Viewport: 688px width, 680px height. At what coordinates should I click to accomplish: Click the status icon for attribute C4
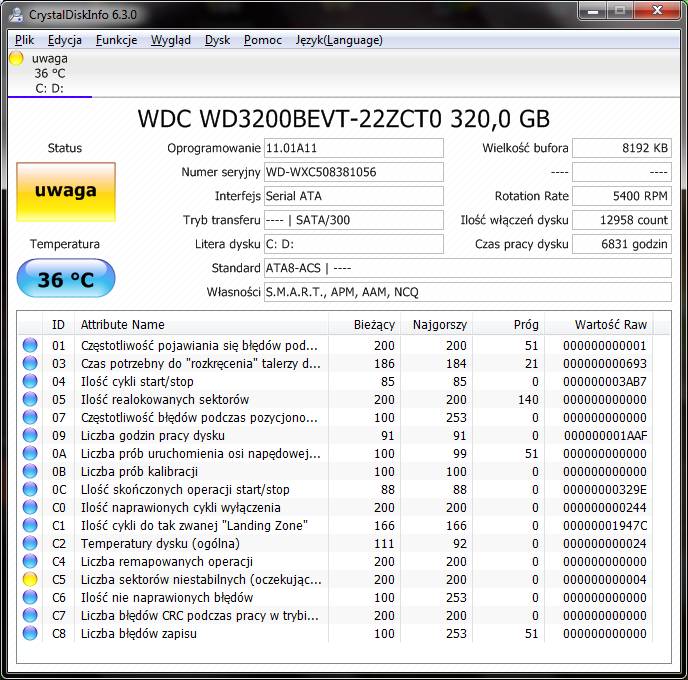(x=30, y=561)
